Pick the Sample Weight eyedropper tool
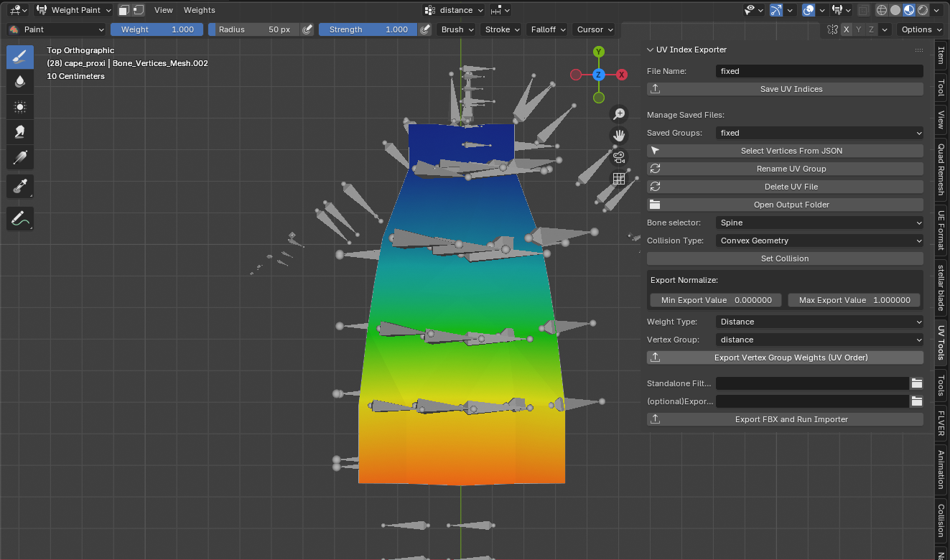Viewport: 950px width, 560px height. [x=20, y=186]
